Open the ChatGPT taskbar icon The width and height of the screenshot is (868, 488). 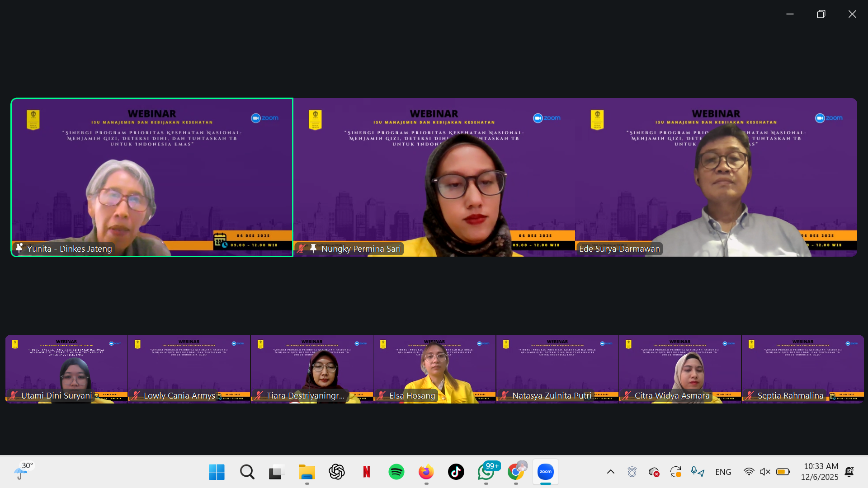tap(336, 472)
